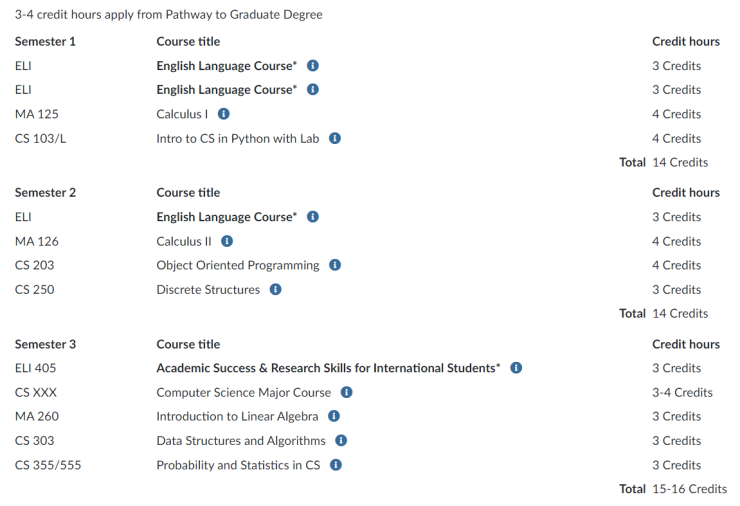Click info icon for second Semester 1 English course
Image resolution: width=740 pixels, height=506 pixels.
[313, 90]
